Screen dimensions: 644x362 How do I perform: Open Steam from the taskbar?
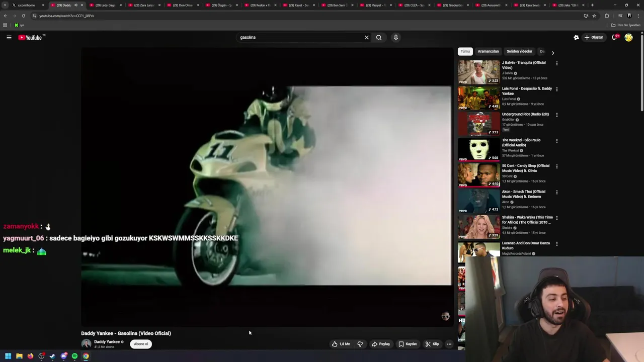(52, 356)
